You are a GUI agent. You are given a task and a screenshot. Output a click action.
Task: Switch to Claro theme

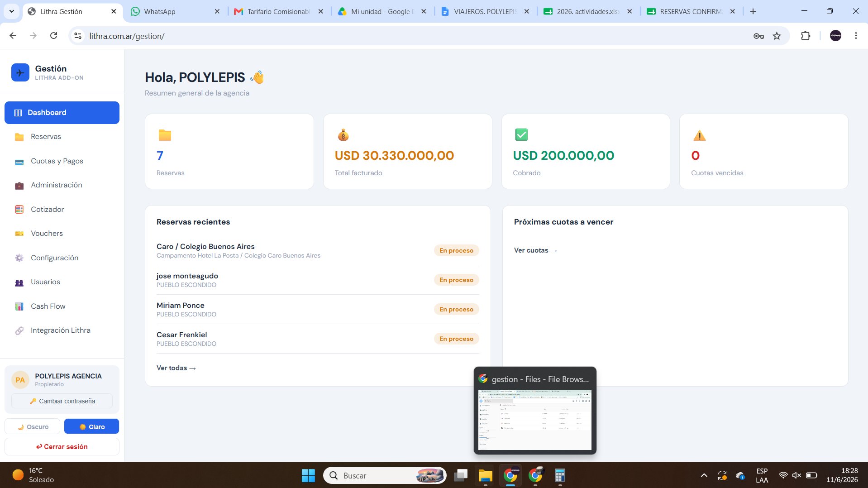tap(91, 426)
